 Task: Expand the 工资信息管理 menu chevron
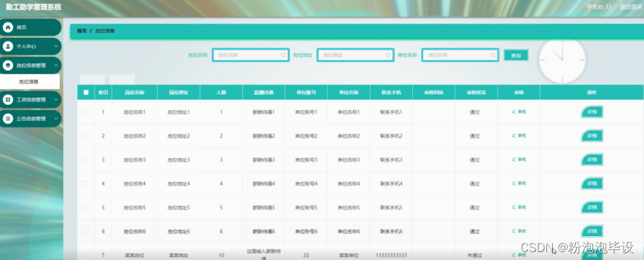click(x=56, y=100)
